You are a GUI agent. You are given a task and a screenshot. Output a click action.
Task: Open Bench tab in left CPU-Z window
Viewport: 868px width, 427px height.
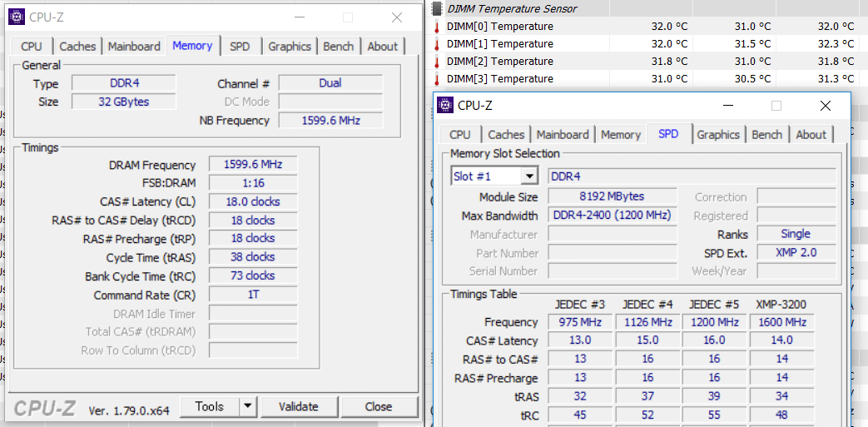(338, 47)
